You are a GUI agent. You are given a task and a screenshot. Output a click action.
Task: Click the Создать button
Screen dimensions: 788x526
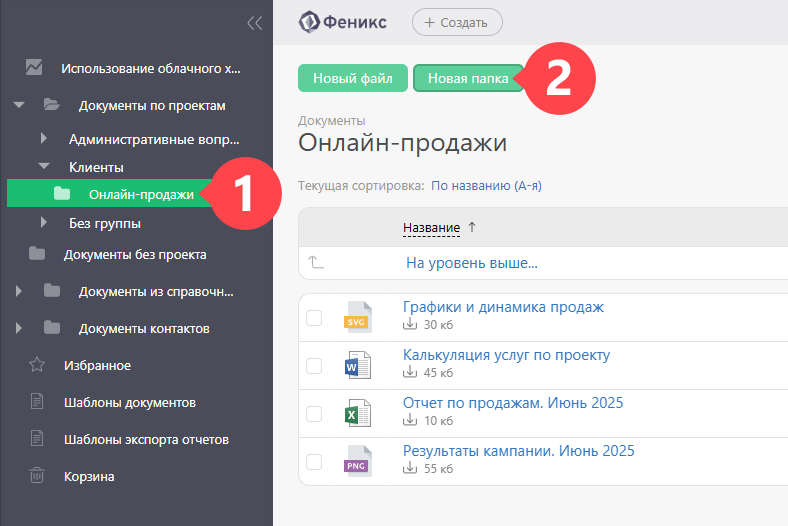click(x=457, y=22)
